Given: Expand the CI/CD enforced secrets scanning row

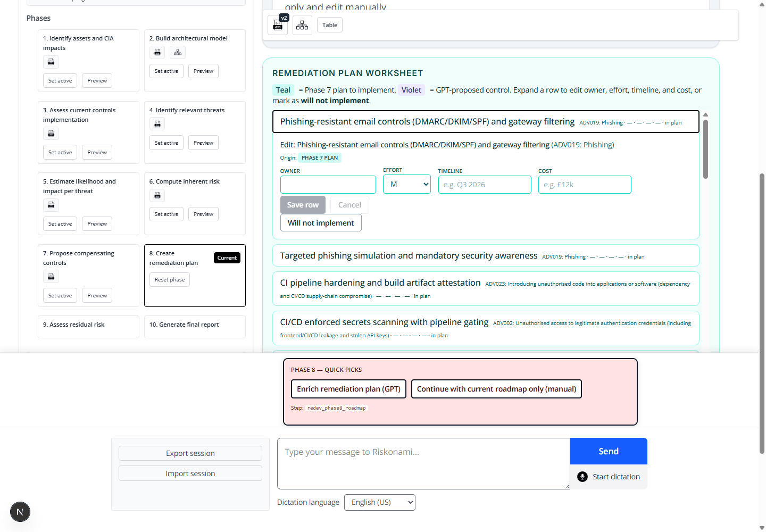Looking at the screenshot, I should point(486,328).
